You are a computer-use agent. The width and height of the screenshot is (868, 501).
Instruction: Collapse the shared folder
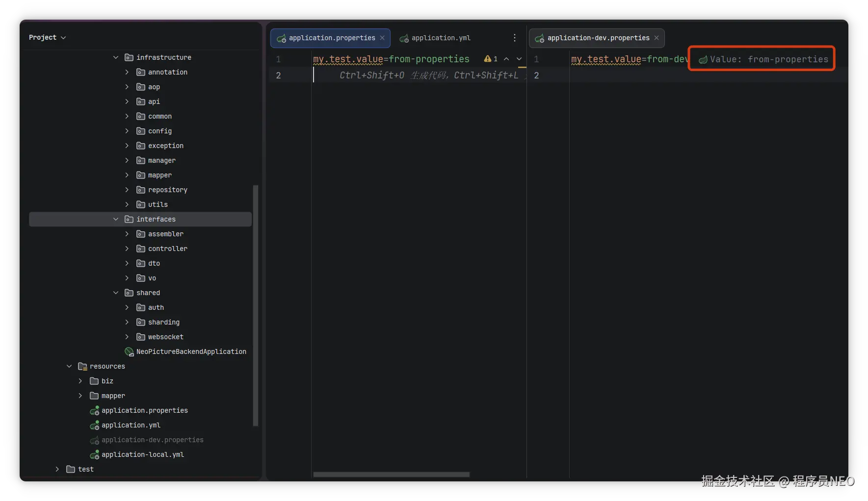click(x=116, y=293)
